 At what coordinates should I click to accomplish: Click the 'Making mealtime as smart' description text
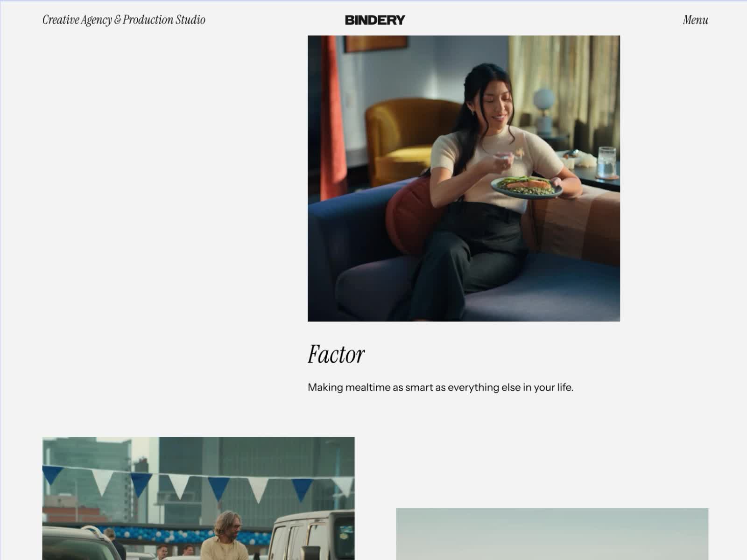[440, 387]
